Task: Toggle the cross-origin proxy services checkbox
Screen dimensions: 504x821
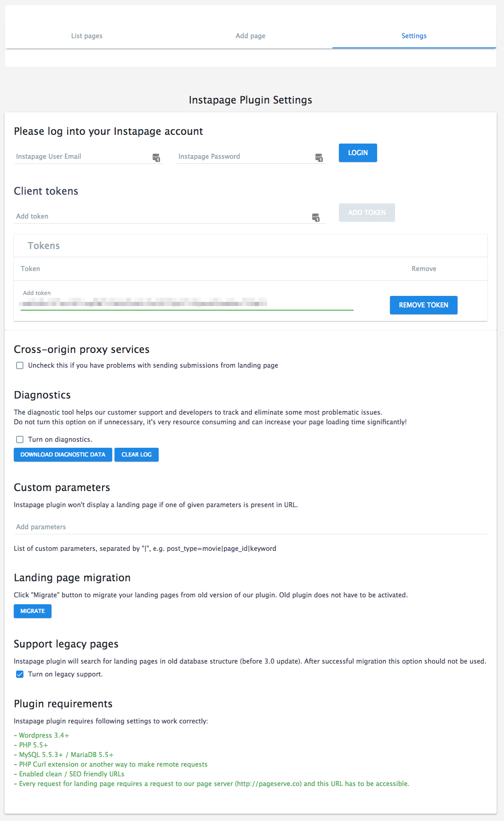Action: [20, 365]
